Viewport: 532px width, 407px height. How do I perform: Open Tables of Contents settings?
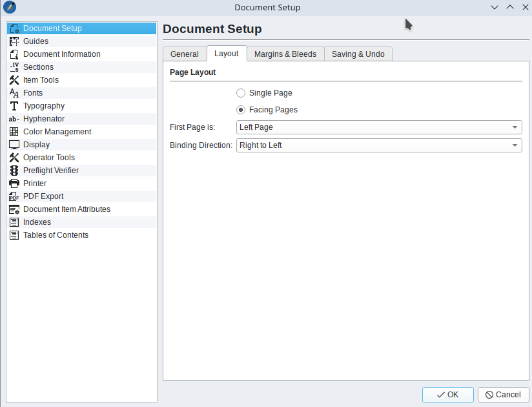click(x=56, y=235)
